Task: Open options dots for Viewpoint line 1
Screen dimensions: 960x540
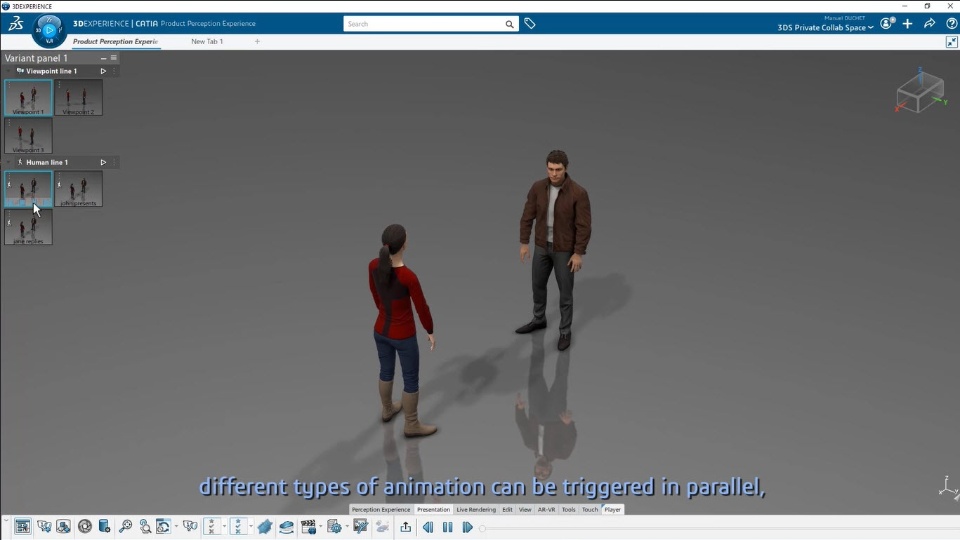Action: click(x=114, y=71)
